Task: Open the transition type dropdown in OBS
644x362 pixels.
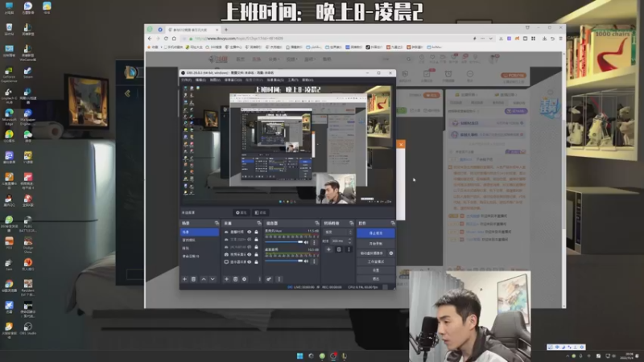Action: pos(338,232)
